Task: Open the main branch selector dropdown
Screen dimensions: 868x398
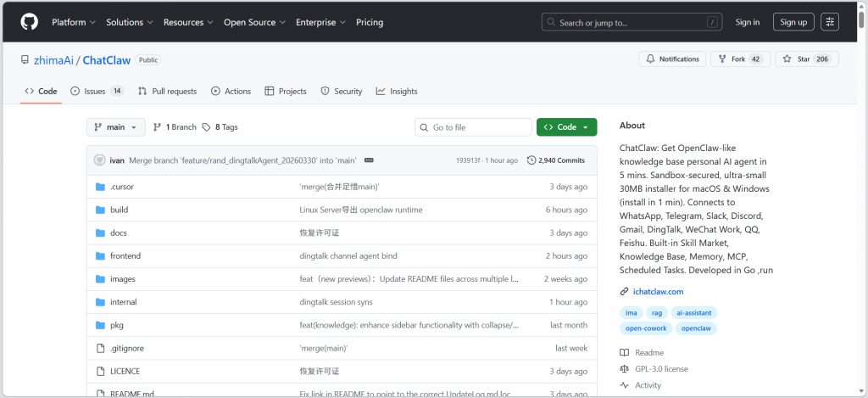Action: pyautogui.click(x=115, y=127)
